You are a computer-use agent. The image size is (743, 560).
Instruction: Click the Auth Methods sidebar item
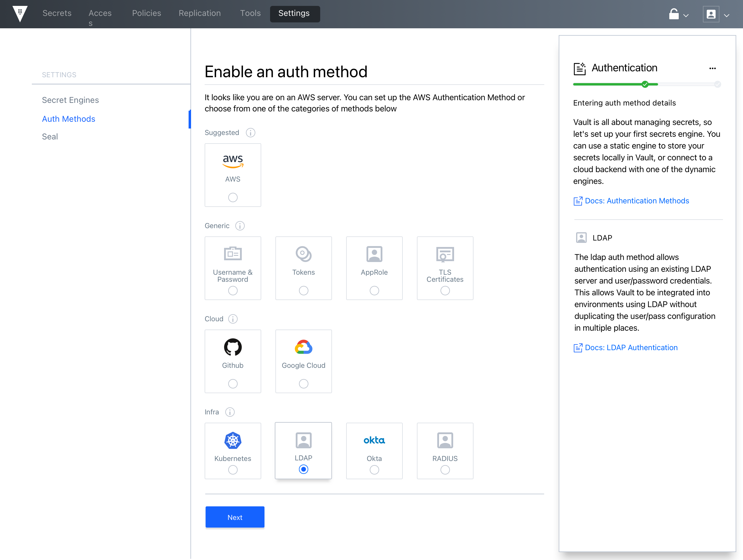[x=68, y=119]
